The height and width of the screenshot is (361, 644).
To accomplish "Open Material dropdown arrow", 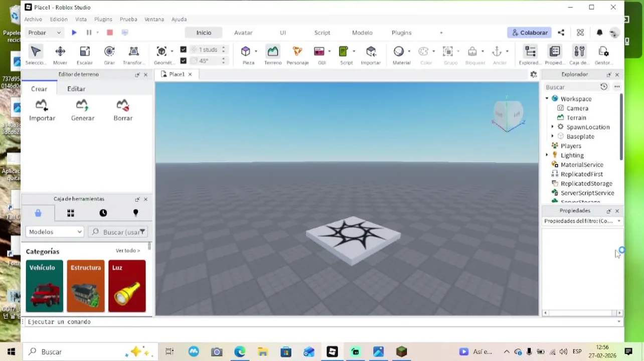I will pyautogui.click(x=409, y=51).
